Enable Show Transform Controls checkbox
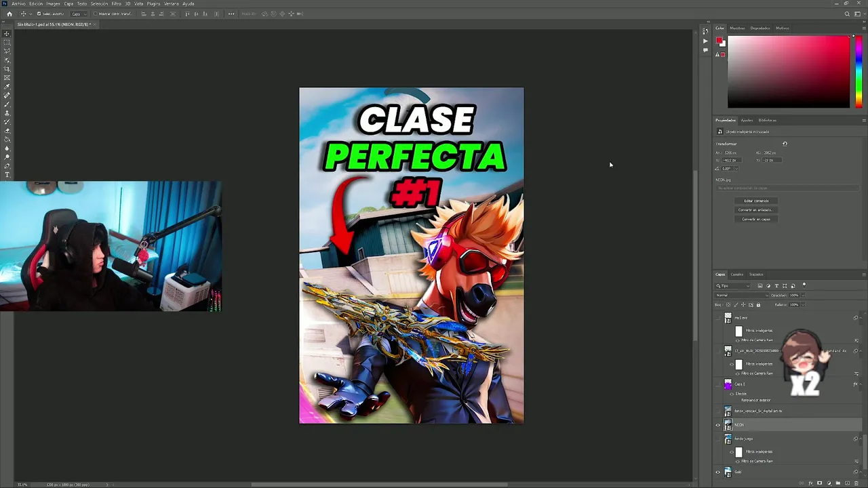This screenshot has width=868, height=488. coord(96,14)
